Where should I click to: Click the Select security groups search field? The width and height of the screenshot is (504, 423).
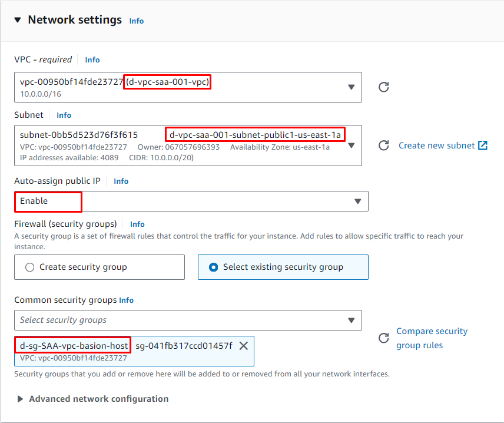[x=177, y=320]
